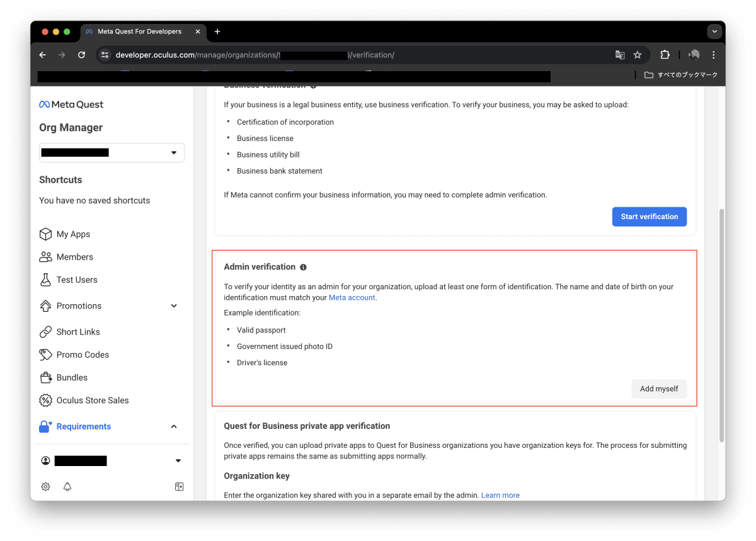
Task: Click 'Business license' bullet
Action: [265, 139]
